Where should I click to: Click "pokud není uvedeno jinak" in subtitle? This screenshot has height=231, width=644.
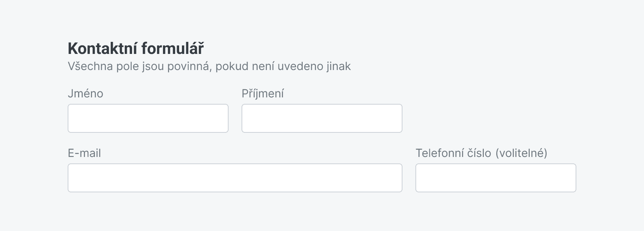pos(283,66)
